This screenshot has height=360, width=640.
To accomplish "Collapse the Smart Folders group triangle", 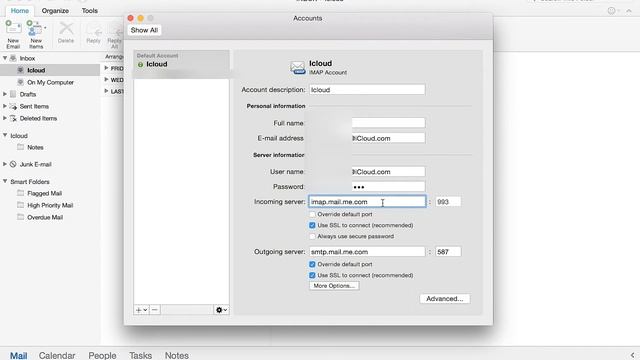I will tap(5, 181).
